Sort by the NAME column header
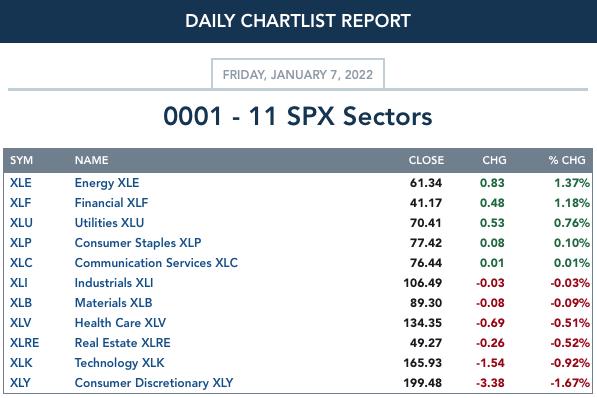The width and height of the screenshot is (597, 398). pyautogui.click(x=91, y=160)
